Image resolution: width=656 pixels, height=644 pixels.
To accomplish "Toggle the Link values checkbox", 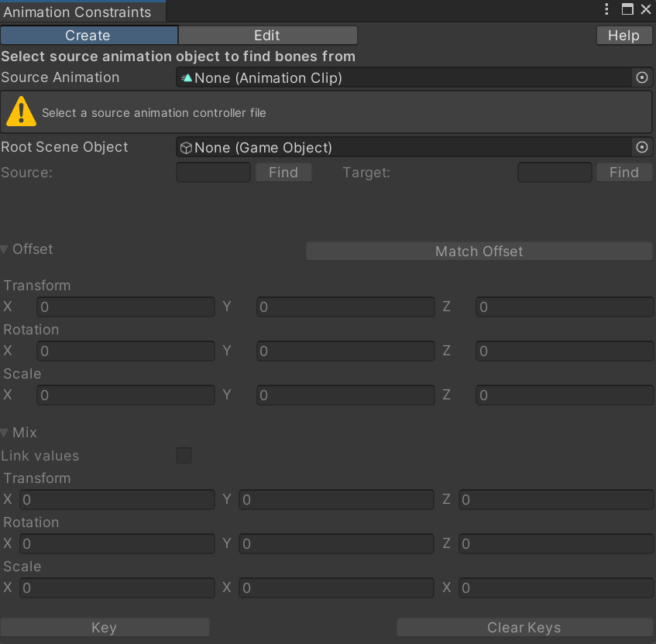I will pos(184,455).
